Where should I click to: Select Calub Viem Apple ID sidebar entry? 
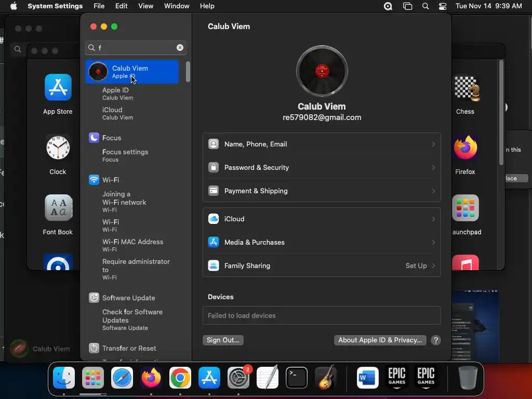(132, 72)
